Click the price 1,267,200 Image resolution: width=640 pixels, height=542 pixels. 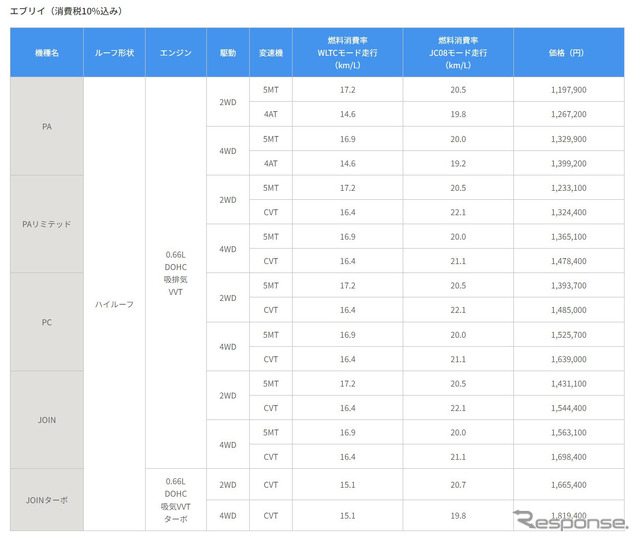[x=569, y=114]
